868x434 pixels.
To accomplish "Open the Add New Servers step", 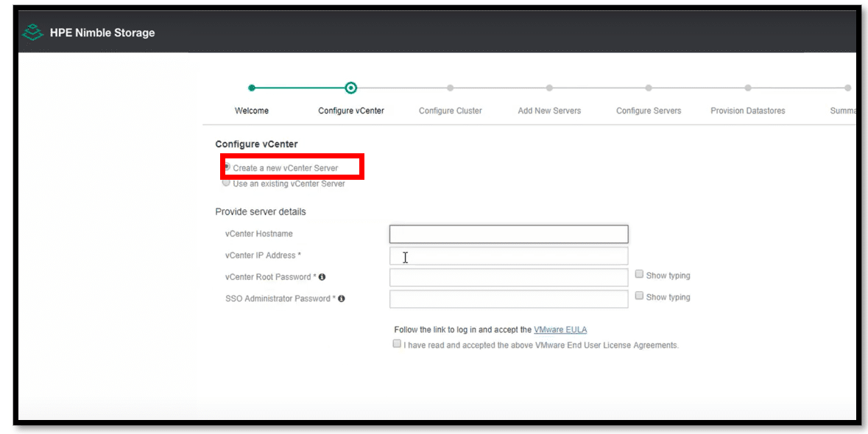I will point(550,111).
